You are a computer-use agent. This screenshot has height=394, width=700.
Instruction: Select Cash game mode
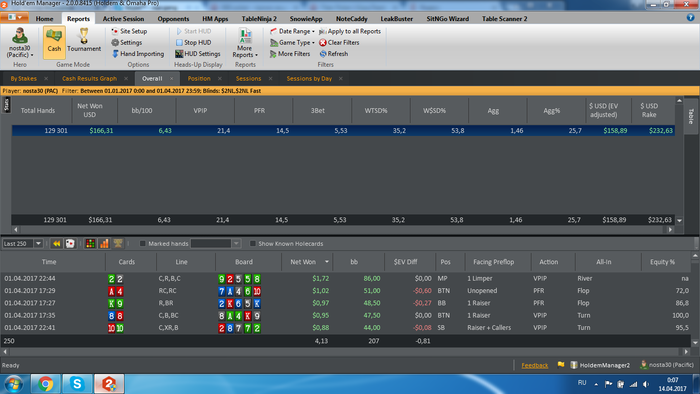(54, 42)
